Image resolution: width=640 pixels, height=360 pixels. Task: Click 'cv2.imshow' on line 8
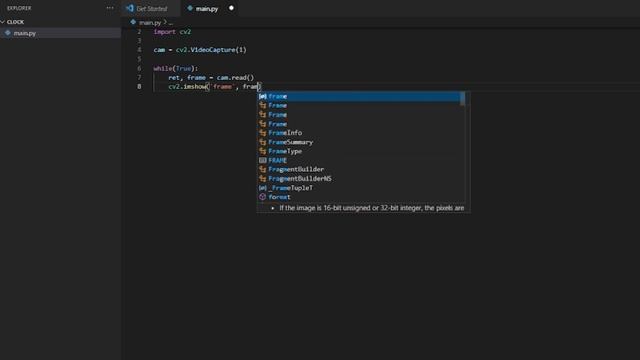187,87
